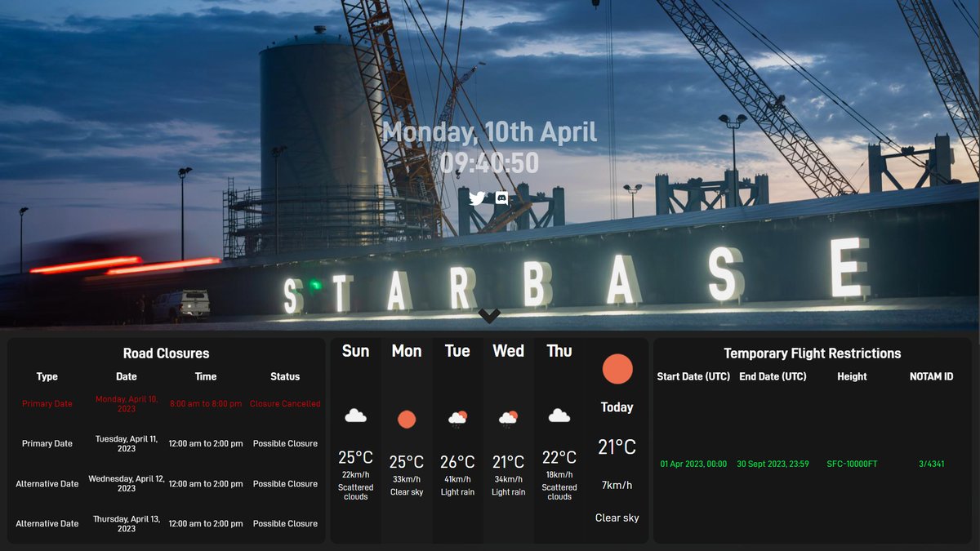Screen dimensions: 980x551
Task: Click the Tue day heading in the forecast
Action: (457, 351)
